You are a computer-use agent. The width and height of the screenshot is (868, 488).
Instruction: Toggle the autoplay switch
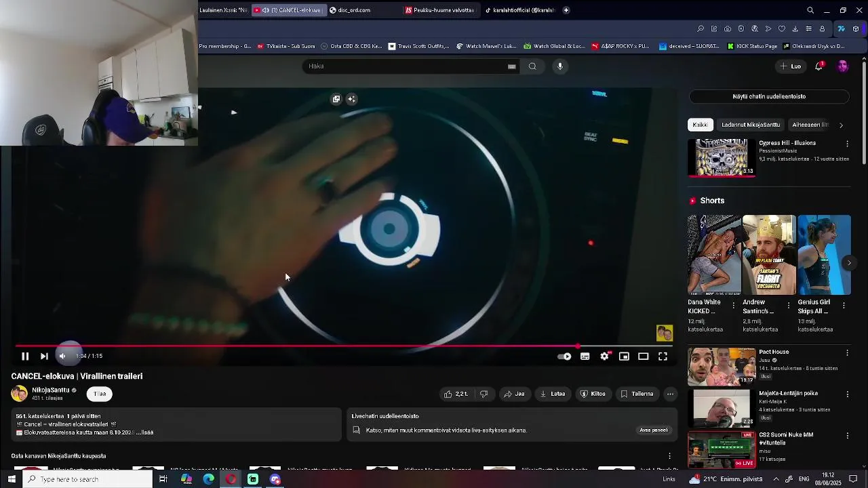click(x=564, y=357)
